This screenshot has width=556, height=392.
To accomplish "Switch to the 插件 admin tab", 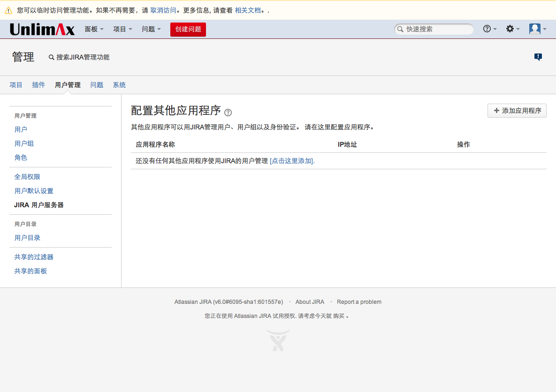I will coord(38,85).
